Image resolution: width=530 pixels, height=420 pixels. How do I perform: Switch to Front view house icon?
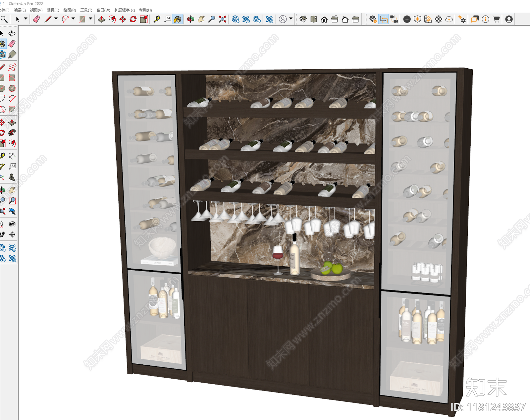tap(324, 19)
